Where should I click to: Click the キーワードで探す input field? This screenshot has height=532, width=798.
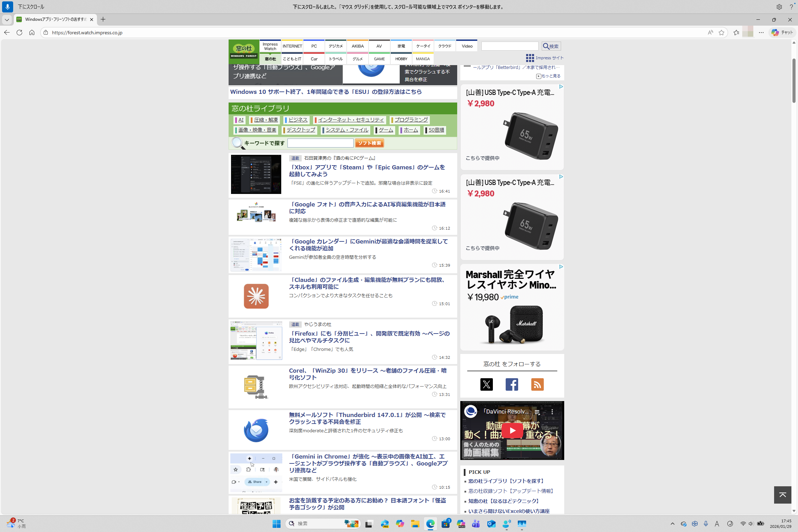click(x=320, y=143)
